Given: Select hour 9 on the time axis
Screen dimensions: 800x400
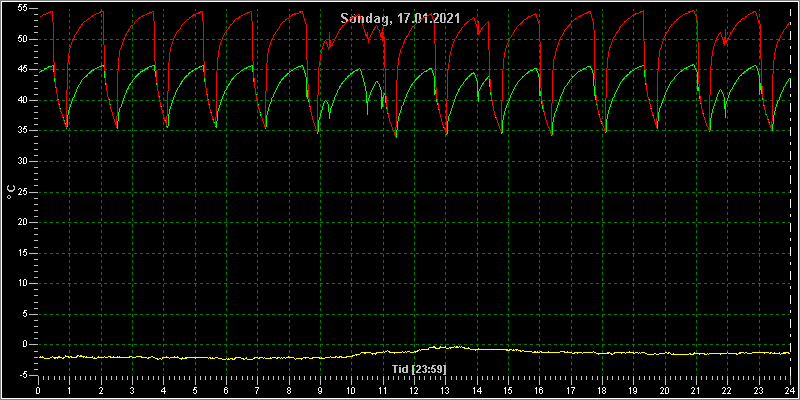Looking at the screenshot, I should 320,391.
